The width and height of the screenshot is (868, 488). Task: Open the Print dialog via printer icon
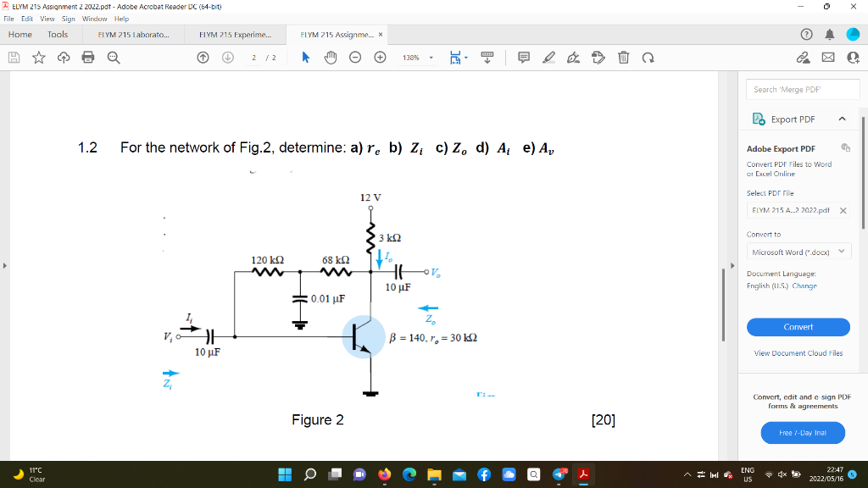[88, 57]
